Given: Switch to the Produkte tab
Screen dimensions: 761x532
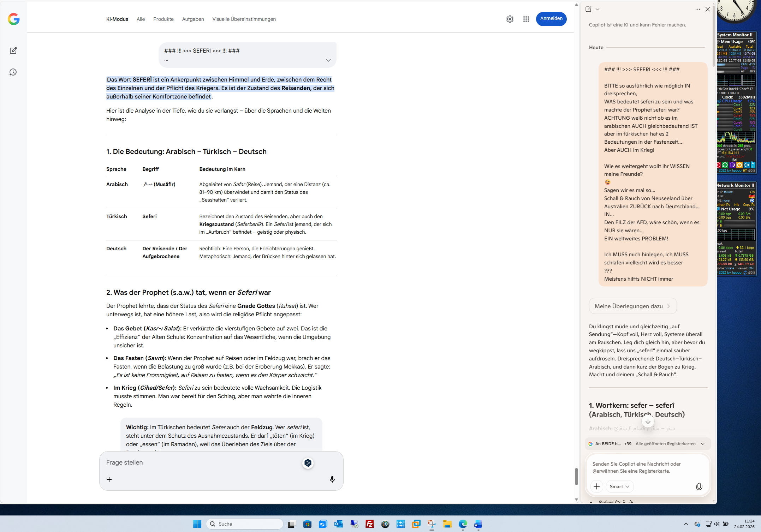Looking at the screenshot, I should [163, 19].
